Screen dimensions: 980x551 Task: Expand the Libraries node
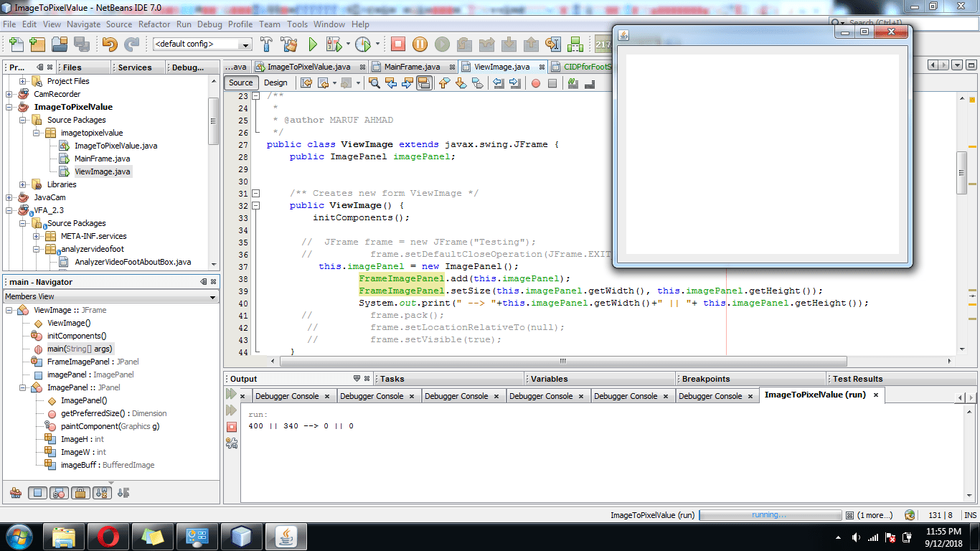coord(23,184)
